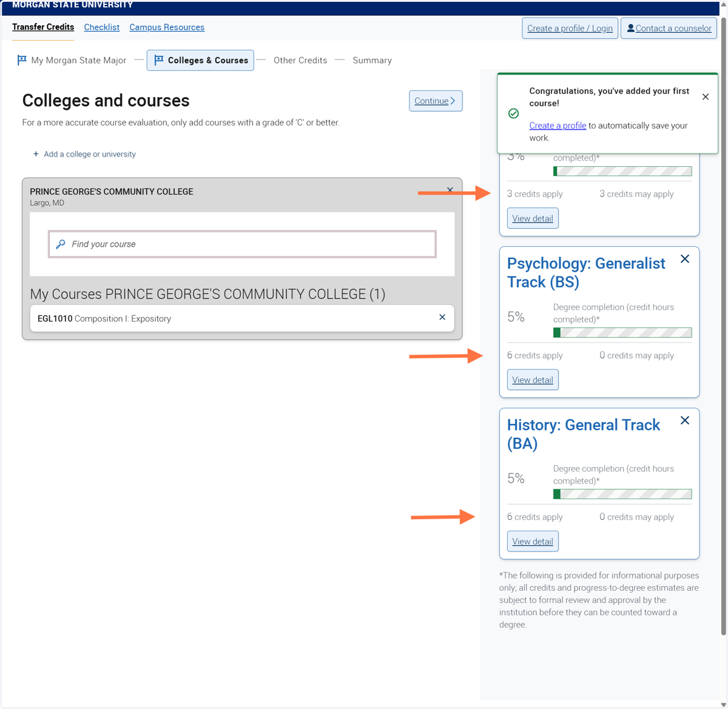Click 0 credits may apply under History
The image size is (728, 709).
point(636,517)
